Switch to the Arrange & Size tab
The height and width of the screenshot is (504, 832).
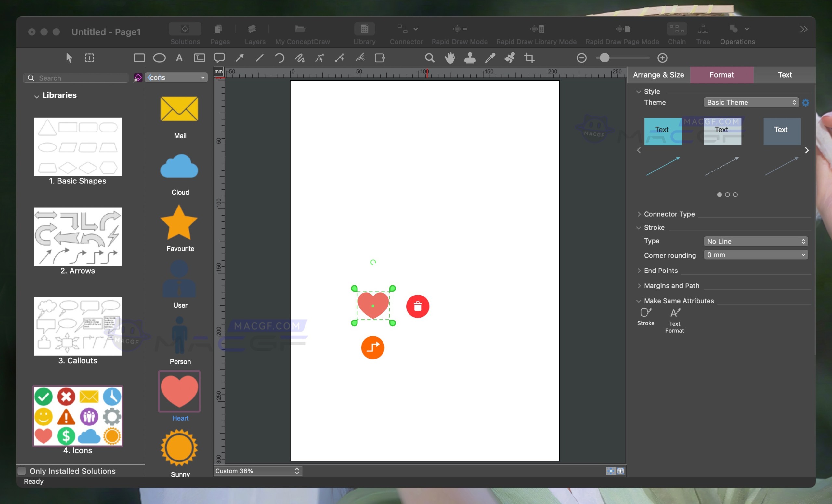click(x=658, y=75)
